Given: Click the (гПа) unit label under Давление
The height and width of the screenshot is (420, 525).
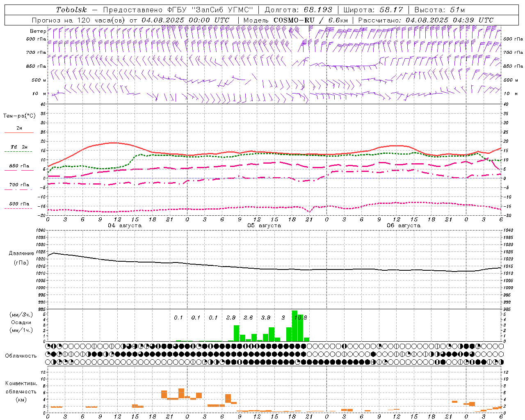Looking at the screenshot, I should click(x=21, y=262).
